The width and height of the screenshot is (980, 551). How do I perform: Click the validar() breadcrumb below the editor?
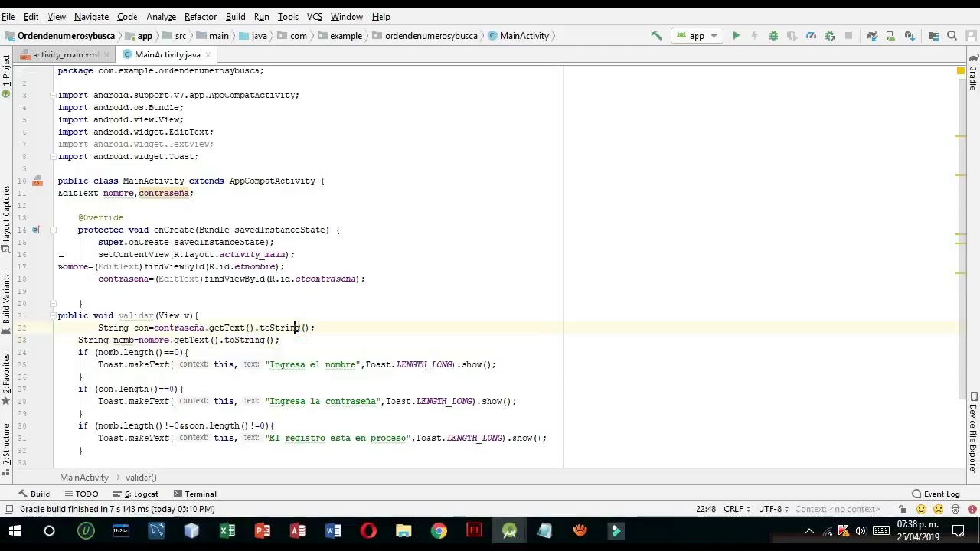[x=141, y=478]
